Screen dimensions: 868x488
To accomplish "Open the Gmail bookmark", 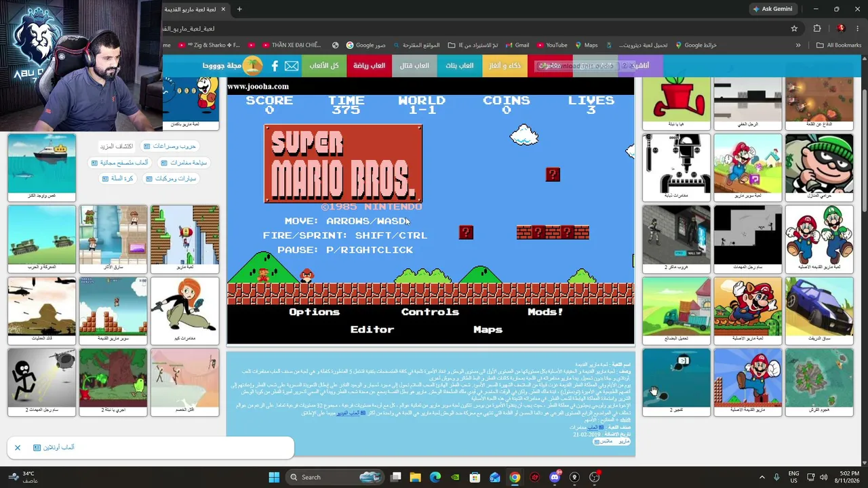I will point(517,45).
